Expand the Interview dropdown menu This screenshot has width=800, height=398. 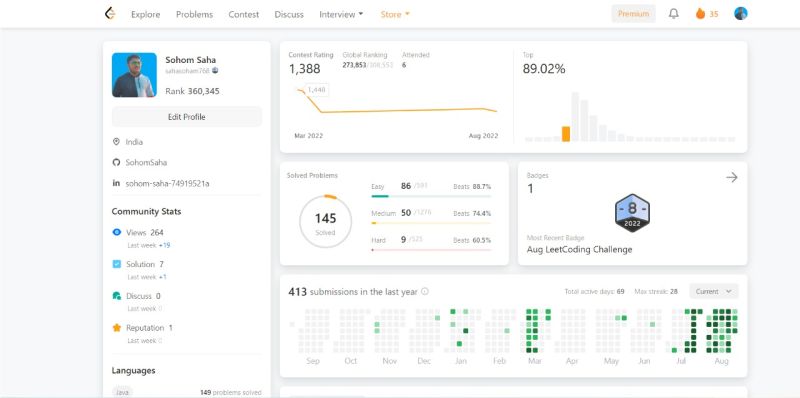pyautogui.click(x=341, y=14)
